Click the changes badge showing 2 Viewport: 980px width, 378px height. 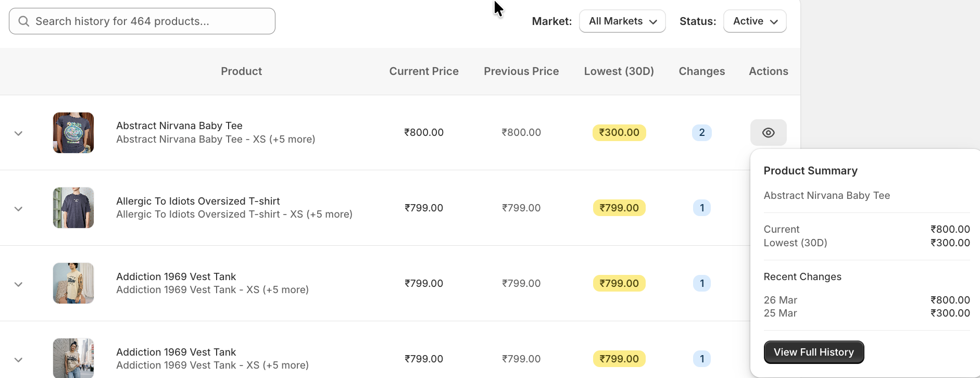[x=701, y=133]
